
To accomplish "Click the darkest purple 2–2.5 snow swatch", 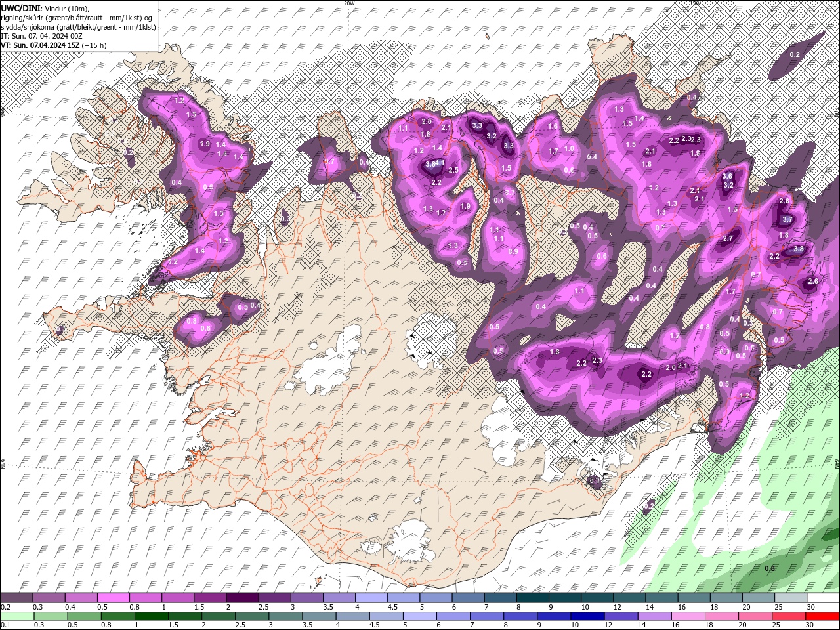I will tap(241, 598).
